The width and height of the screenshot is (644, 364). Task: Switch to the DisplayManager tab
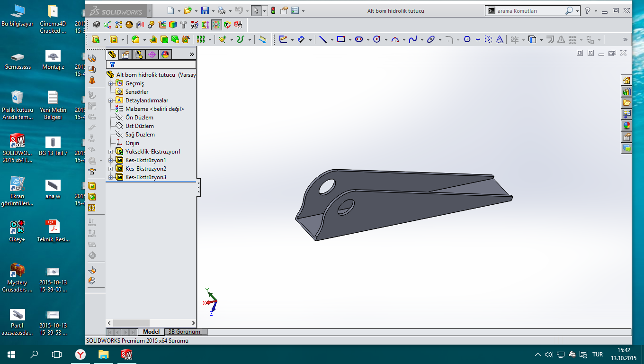[x=165, y=55]
